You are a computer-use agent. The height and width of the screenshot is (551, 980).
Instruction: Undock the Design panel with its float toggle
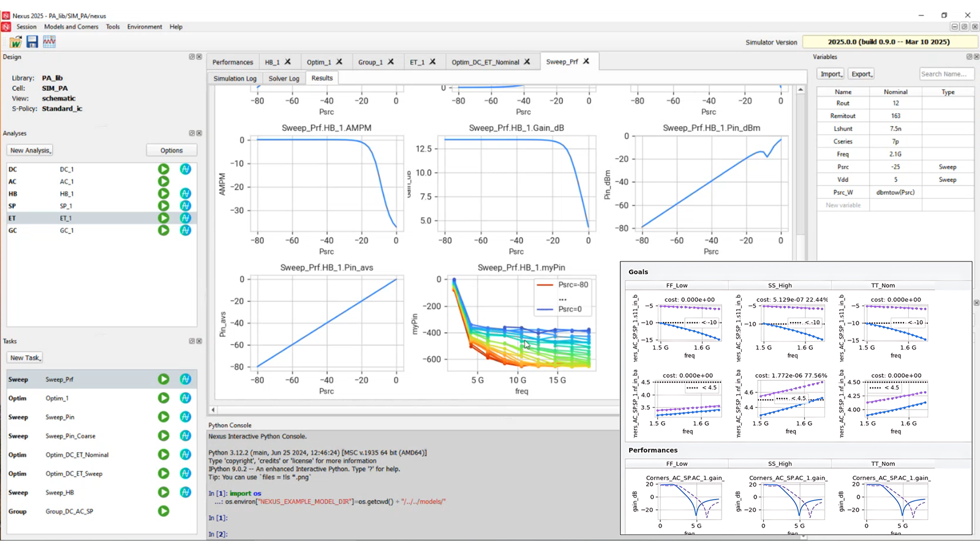191,56
